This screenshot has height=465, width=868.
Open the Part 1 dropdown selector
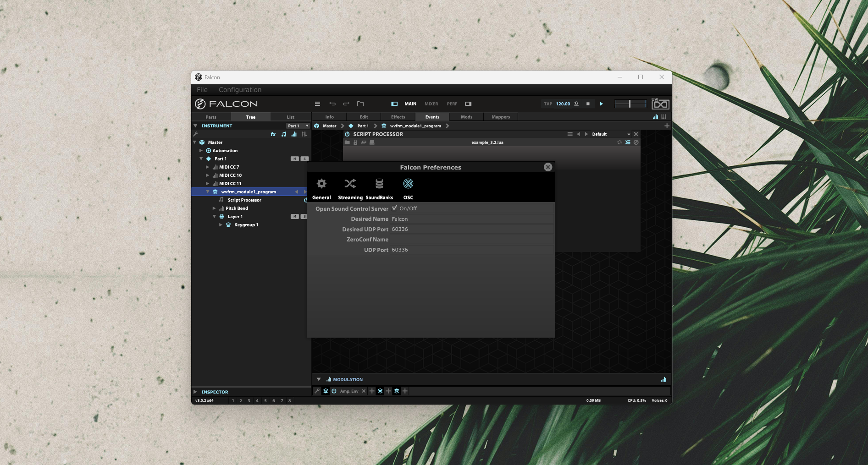click(298, 126)
